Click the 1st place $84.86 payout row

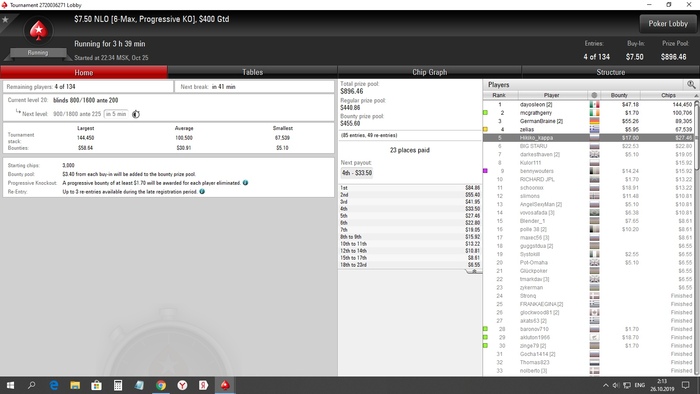tap(410, 188)
